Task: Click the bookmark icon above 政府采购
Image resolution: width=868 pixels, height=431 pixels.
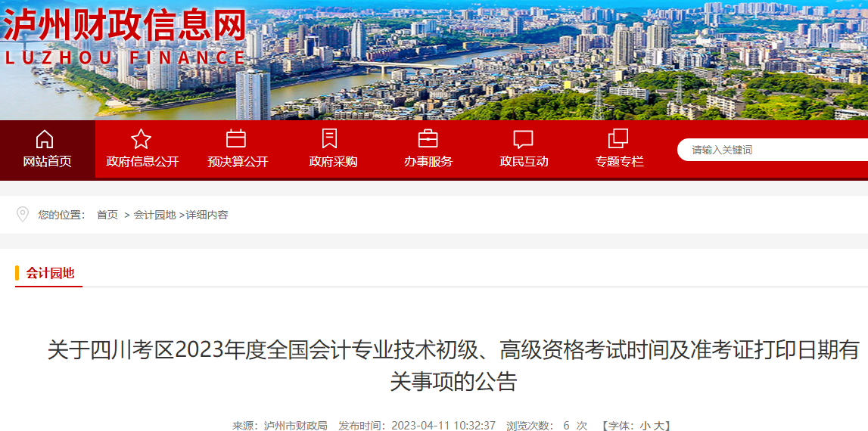Action: pyautogui.click(x=329, y=138)
